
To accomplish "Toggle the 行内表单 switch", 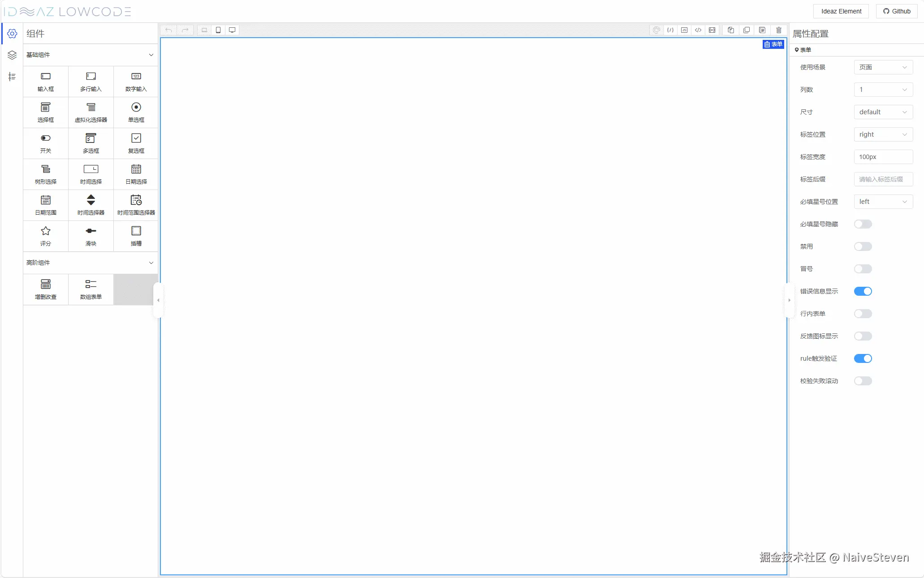I will click(863, 314).
